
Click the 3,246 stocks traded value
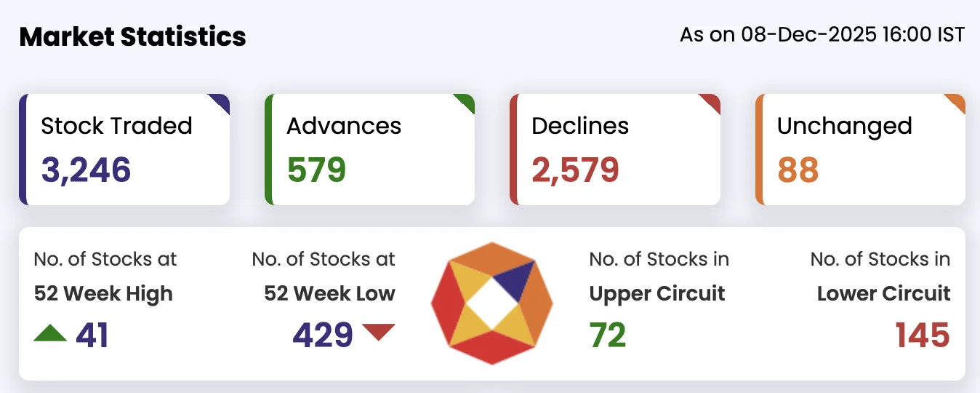click(x=86, y=170)
